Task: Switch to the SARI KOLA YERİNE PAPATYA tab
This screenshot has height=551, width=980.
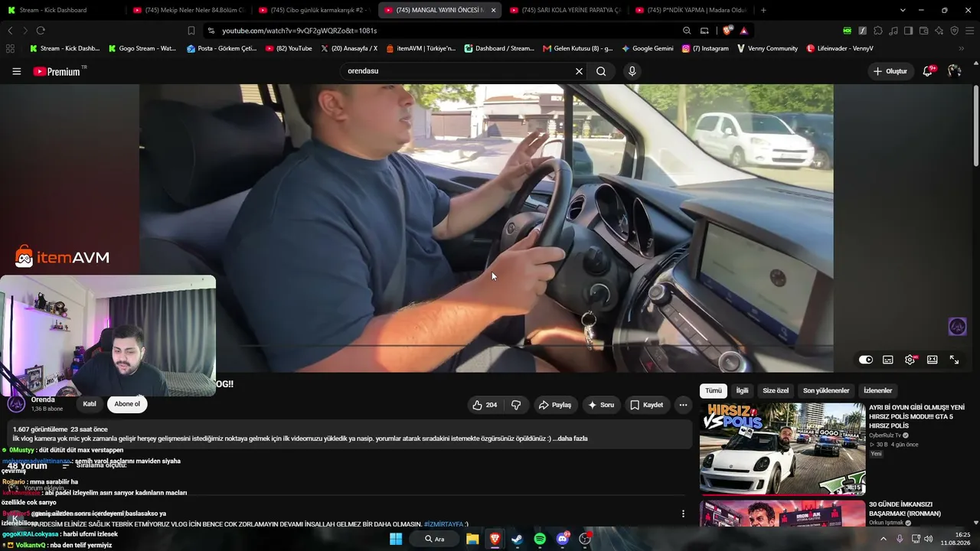Action: pos(565,10)
